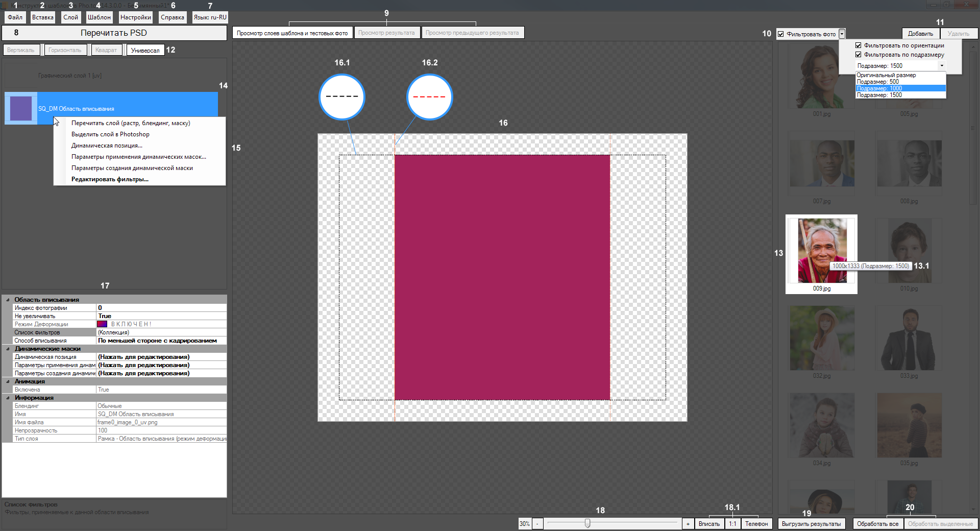The width and height of the screenshot is (980, 531).
Task: Click the Удалить button
Action: [x=959, y=34]
